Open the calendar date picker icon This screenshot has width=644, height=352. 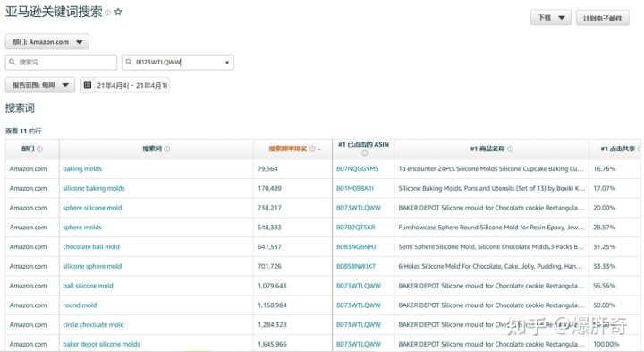(88, 85)
